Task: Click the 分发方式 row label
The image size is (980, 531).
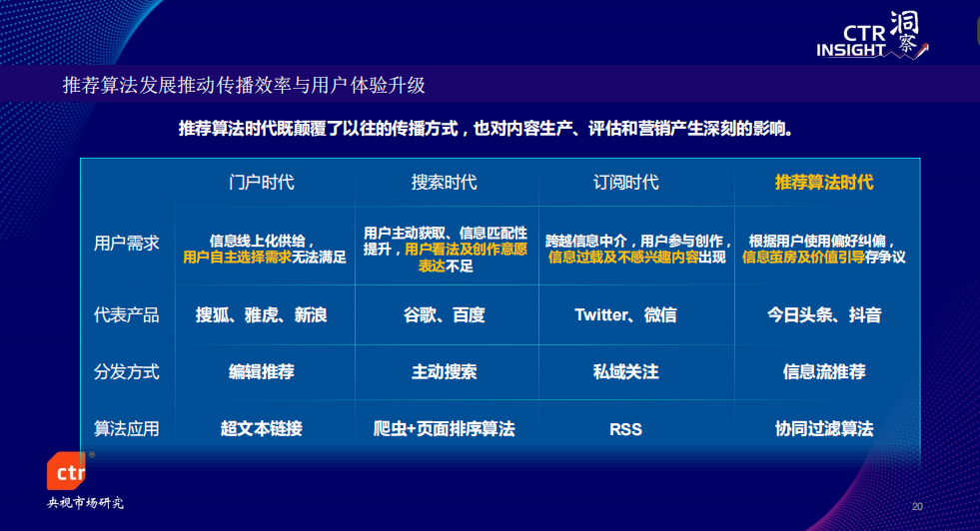Action: point(126,371)
